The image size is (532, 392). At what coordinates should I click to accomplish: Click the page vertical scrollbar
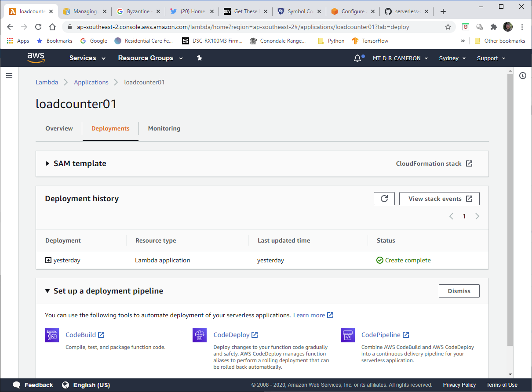(x=510, y=210)
